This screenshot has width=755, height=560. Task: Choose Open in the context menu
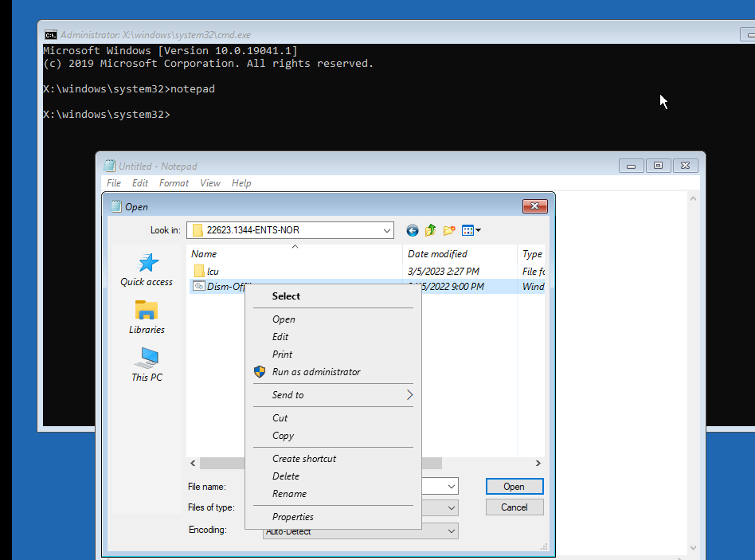pos(333,319)
